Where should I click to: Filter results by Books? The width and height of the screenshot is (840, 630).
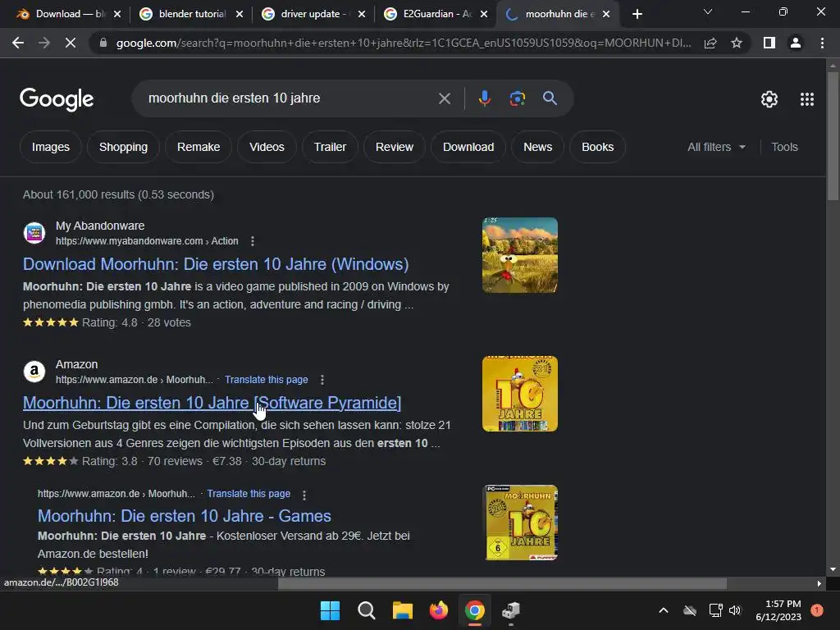tap(598, 147)
